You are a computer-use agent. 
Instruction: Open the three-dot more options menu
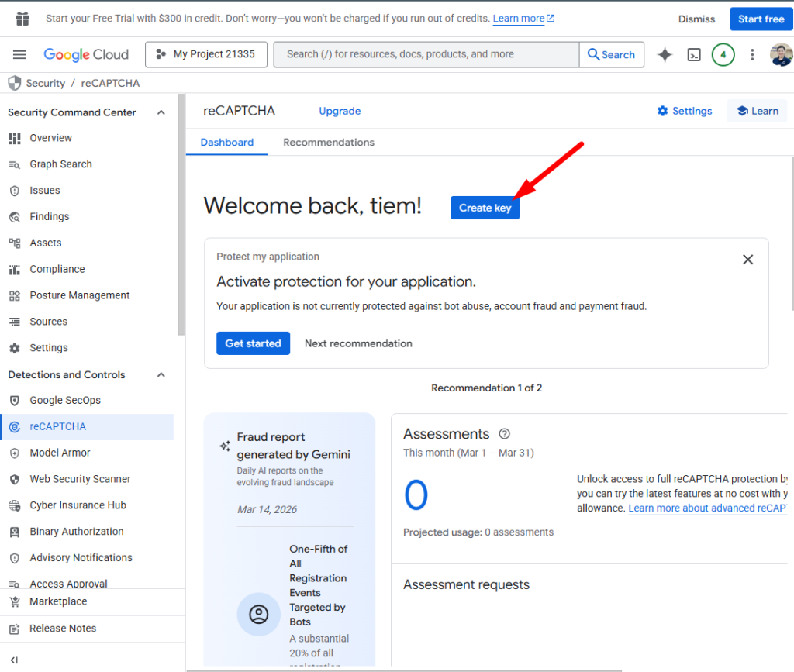pyautogui.click(x=752, y=55)
